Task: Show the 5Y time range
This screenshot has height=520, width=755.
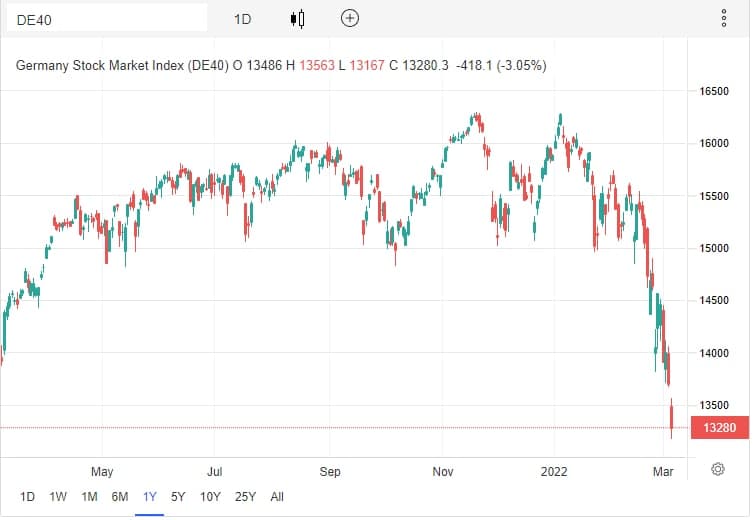Action: click(178, 496)
